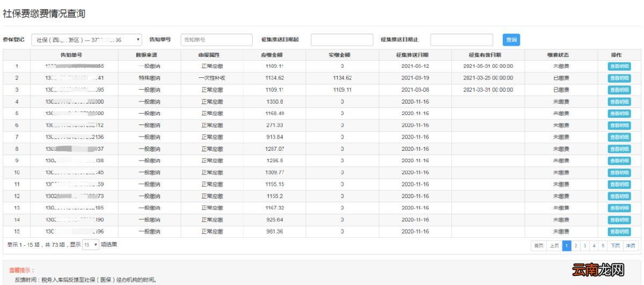Select page 4 in the pagination

click(x=594, y=246)
